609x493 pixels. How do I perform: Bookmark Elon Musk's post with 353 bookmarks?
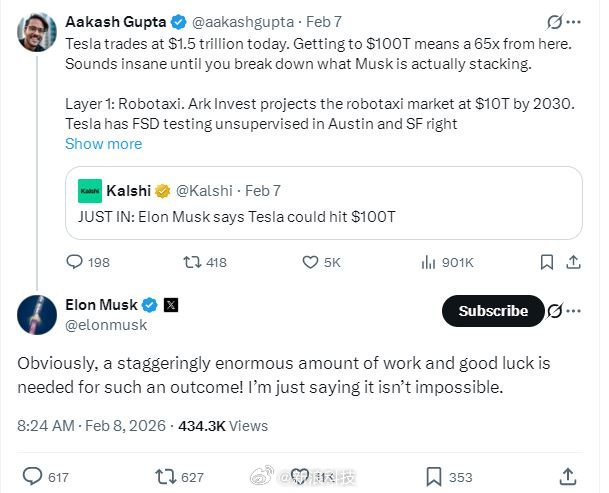pyautogui.click(x=435, y=476)
